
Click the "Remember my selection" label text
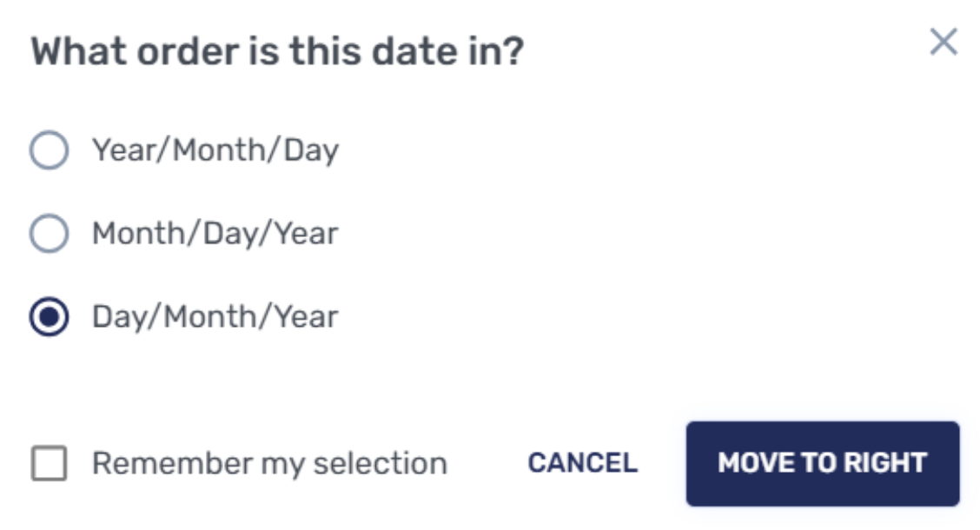pos(269,463)
